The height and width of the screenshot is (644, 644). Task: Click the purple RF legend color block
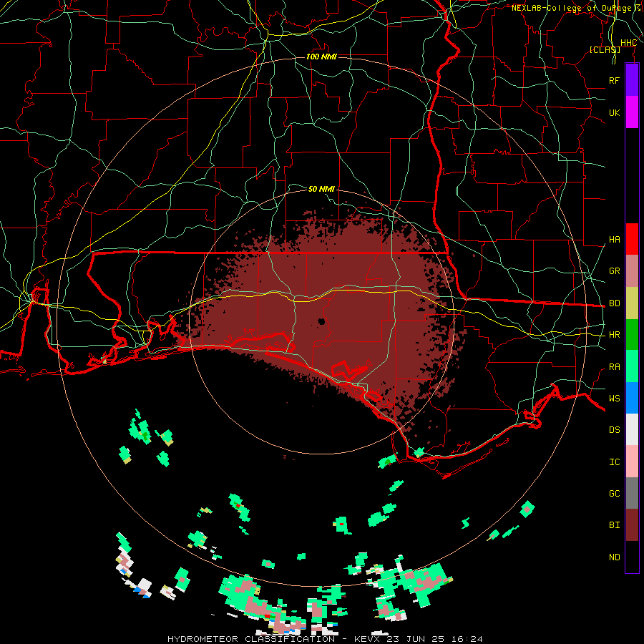[632, 80]
